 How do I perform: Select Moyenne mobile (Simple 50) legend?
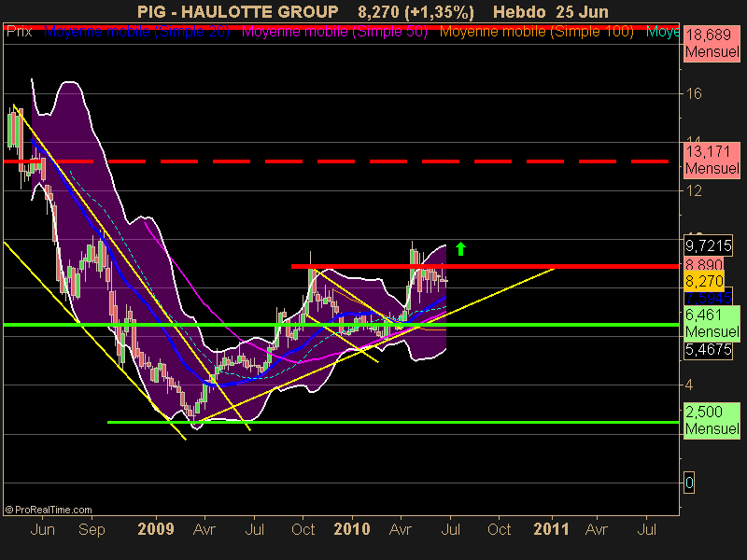(x=335, y=32)
